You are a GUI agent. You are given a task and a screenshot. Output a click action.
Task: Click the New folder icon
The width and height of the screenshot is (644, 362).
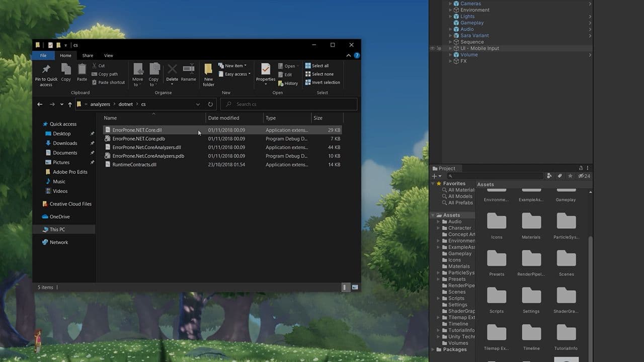208,69
